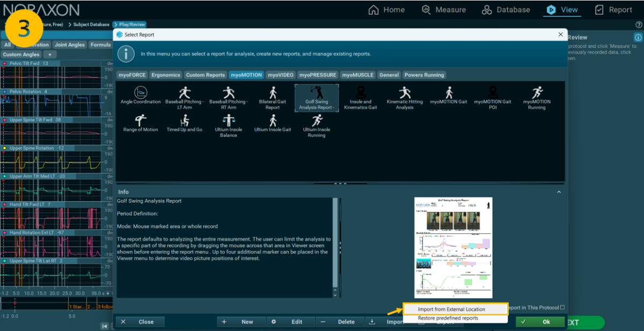This screenshot has height=331, width=644.
Task: Click the Close button in dialog
Action: click(141, 322)
